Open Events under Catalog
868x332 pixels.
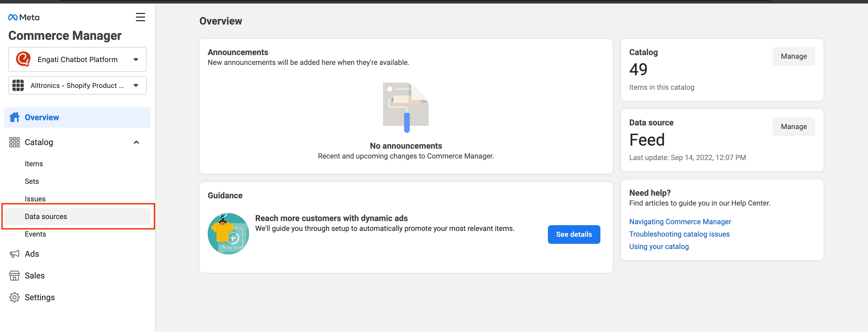pos(35,234)
